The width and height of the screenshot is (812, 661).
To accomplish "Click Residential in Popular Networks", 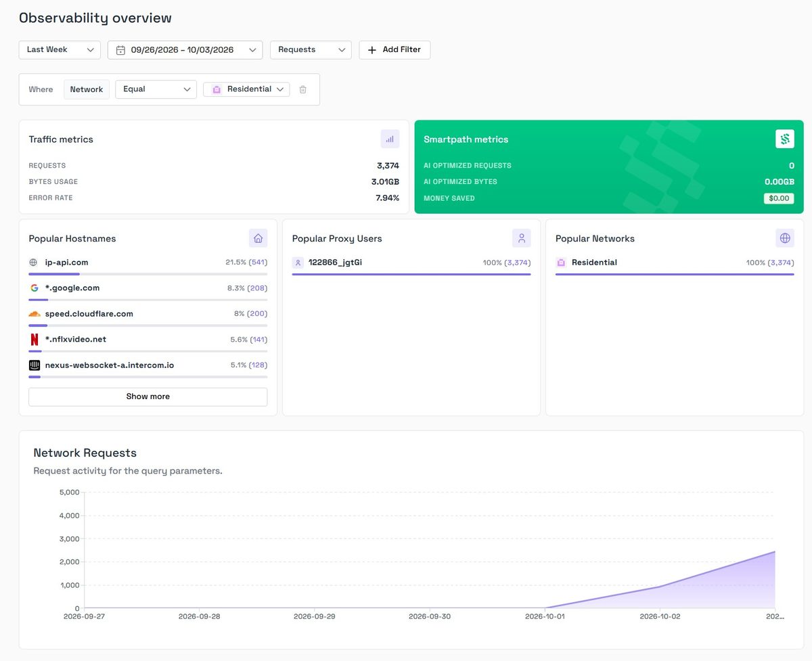I will pos(594,263).
